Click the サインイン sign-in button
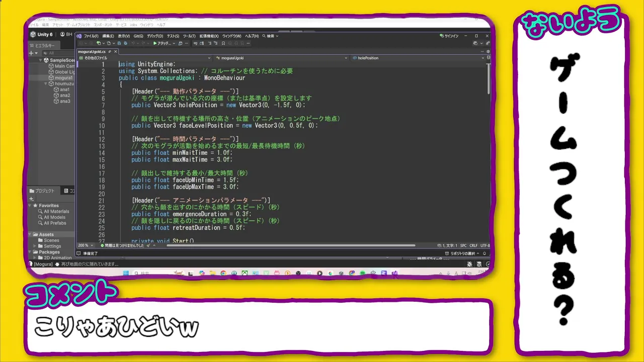This screenshot has height=362, width=644. [x=449, y=36]
